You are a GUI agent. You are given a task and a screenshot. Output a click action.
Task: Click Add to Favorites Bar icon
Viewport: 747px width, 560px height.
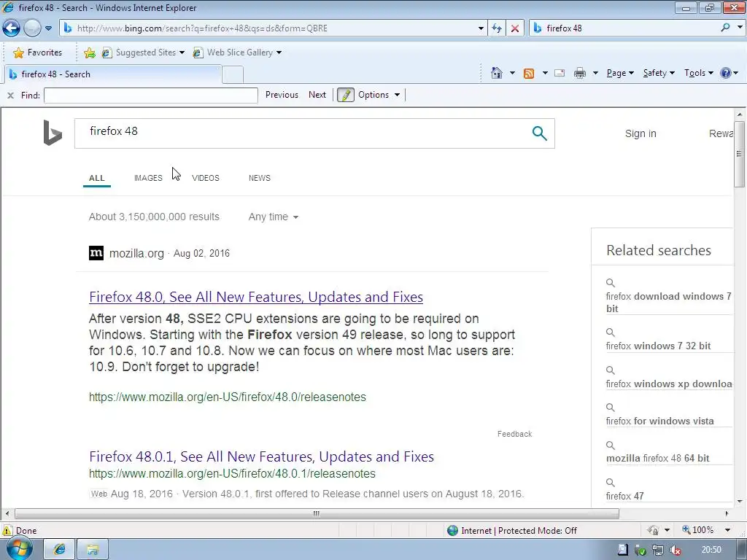[89, 52]
